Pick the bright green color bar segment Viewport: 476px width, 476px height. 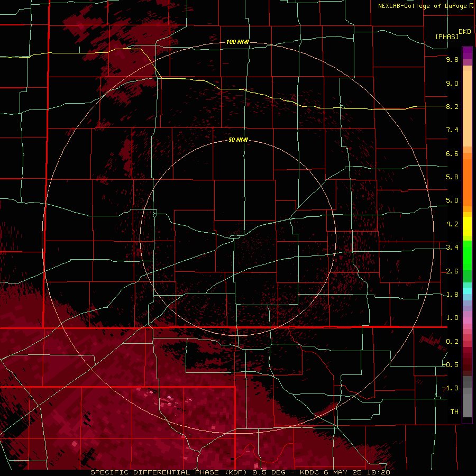tap(467, 255)
